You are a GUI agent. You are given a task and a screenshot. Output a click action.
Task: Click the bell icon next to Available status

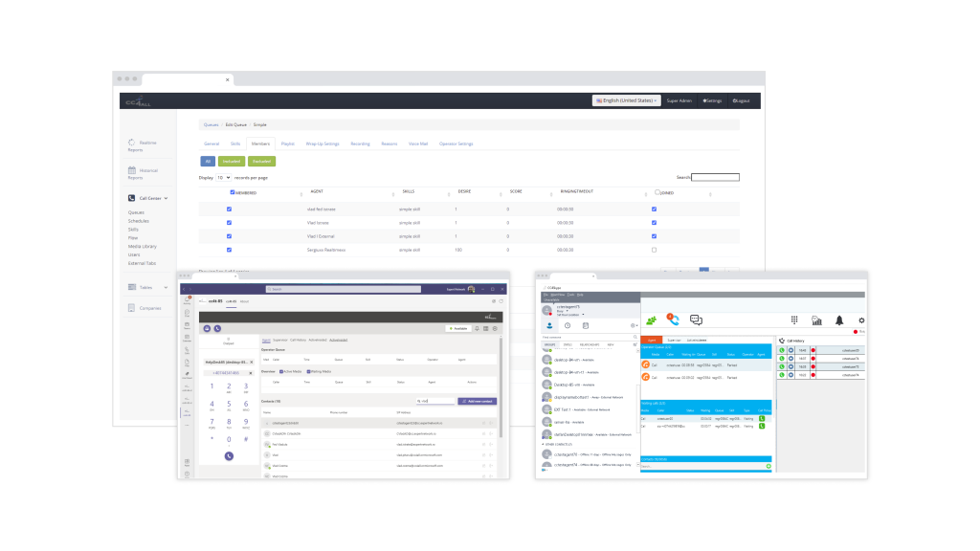pyautogui.click(x=477, y=329)
